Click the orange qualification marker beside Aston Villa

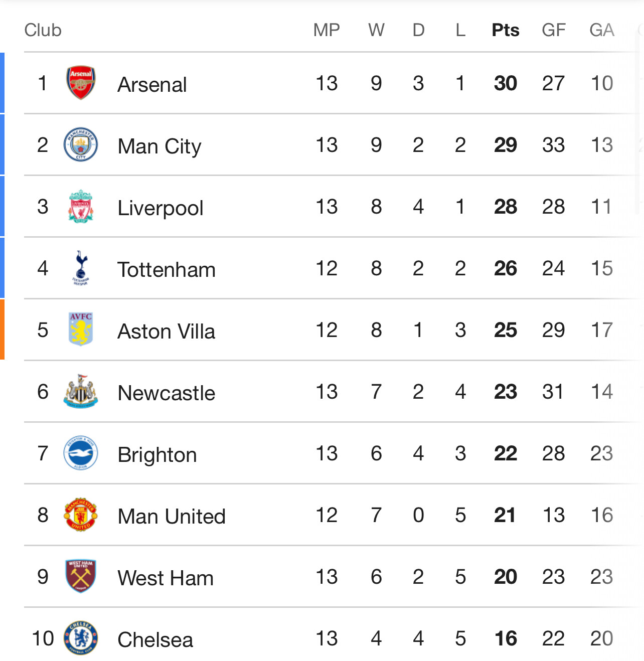click(2, 329)
